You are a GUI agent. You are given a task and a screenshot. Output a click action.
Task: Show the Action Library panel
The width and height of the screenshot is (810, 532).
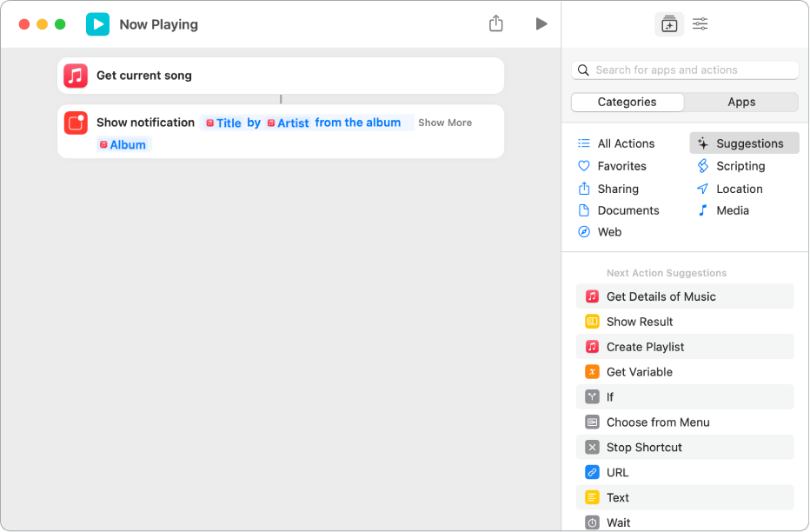pos(668,23)
